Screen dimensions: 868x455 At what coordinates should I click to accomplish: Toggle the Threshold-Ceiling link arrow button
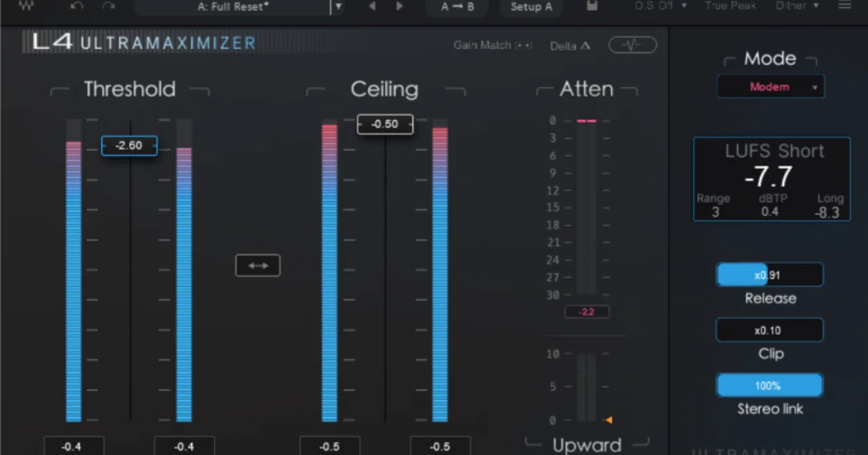[x=258, y=265]
